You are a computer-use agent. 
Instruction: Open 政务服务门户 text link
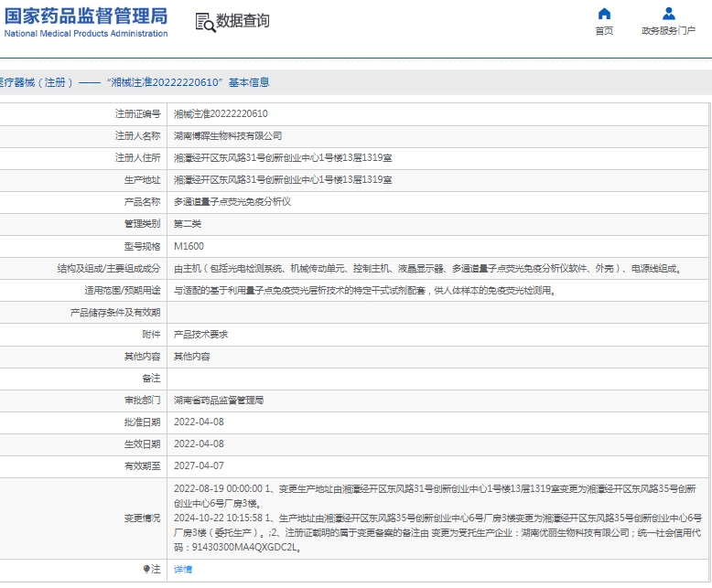pos(668,31)
